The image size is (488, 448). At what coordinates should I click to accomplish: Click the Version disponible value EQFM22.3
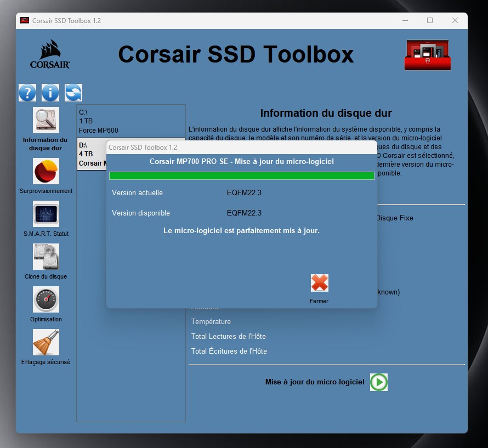click(244, 213)
